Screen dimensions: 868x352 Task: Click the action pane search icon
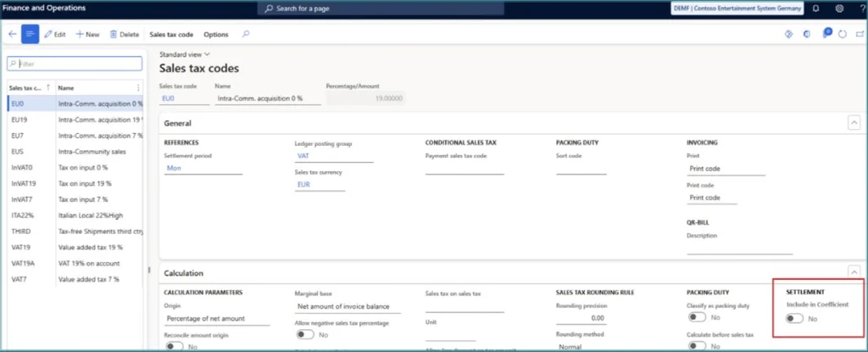[x=246, y=34]
